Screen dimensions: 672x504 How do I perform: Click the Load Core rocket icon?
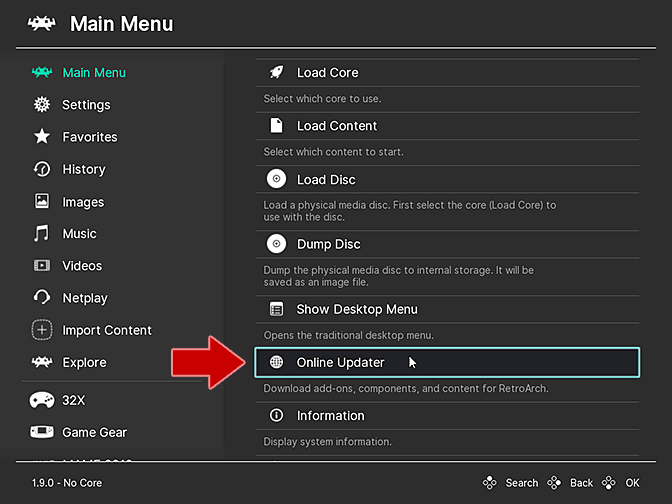tap(277, 73)
